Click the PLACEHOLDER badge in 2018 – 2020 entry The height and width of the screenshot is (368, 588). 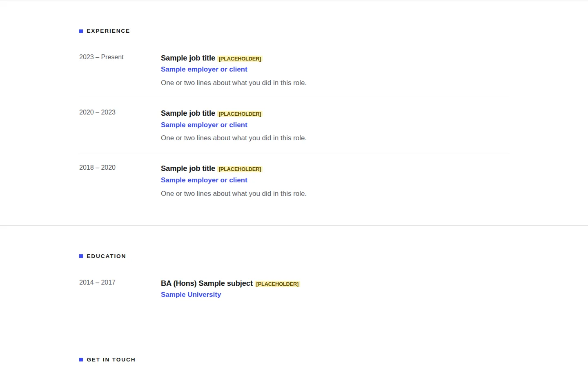pos(240,169)
